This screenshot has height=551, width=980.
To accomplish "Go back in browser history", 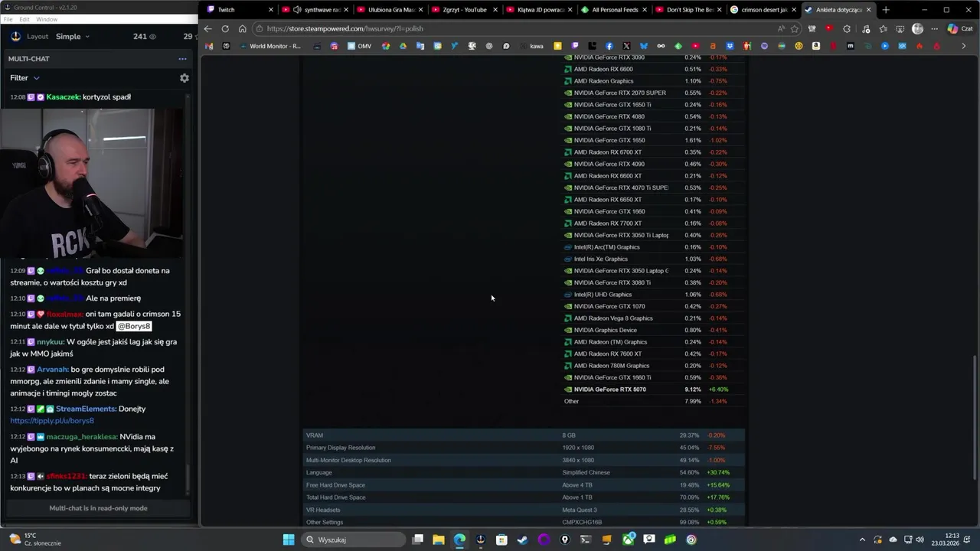I will (207, 28).
